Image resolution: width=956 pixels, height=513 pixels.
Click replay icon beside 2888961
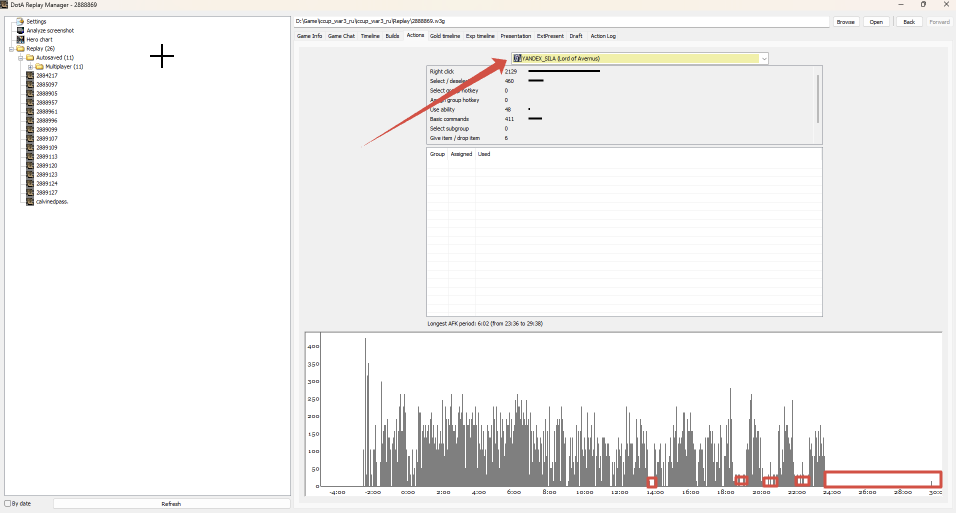tap(30, 112)
